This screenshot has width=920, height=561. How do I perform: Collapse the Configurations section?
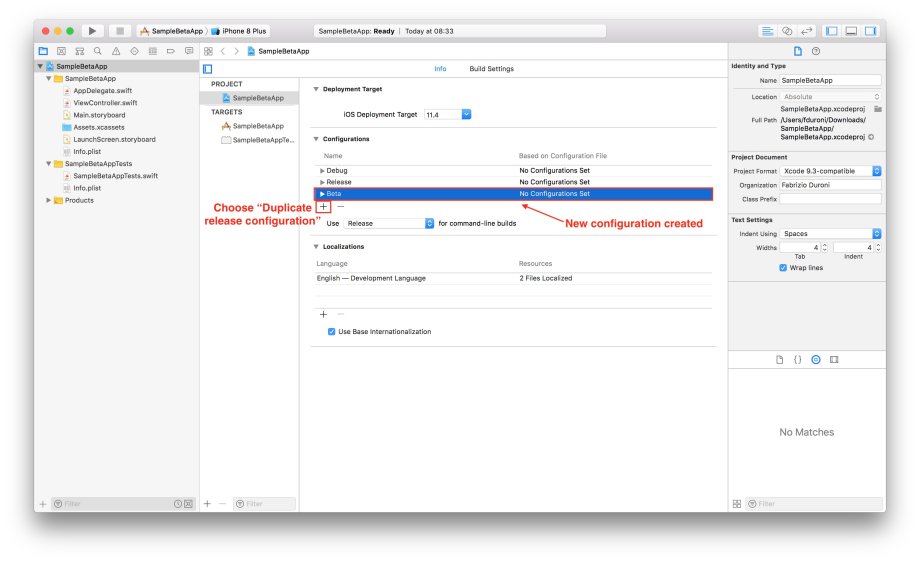[x=316, y=139]
